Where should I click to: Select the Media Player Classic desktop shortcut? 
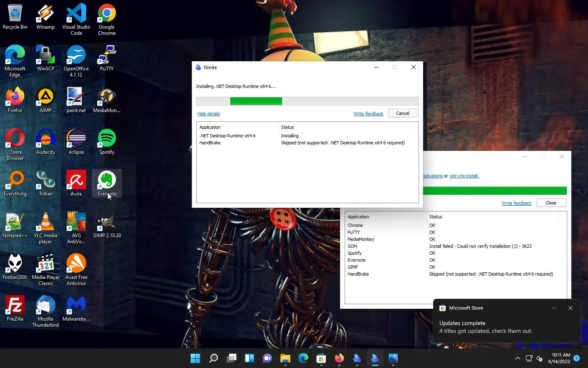45,270
